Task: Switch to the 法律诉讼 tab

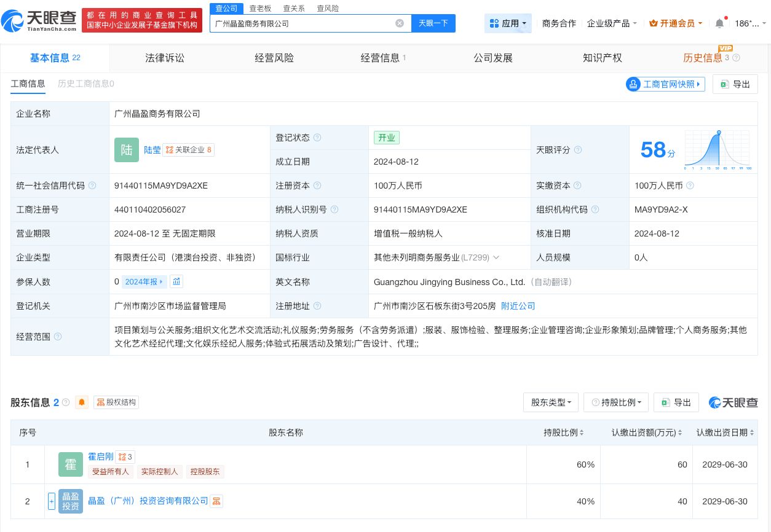Action: (x=165, y=58)
